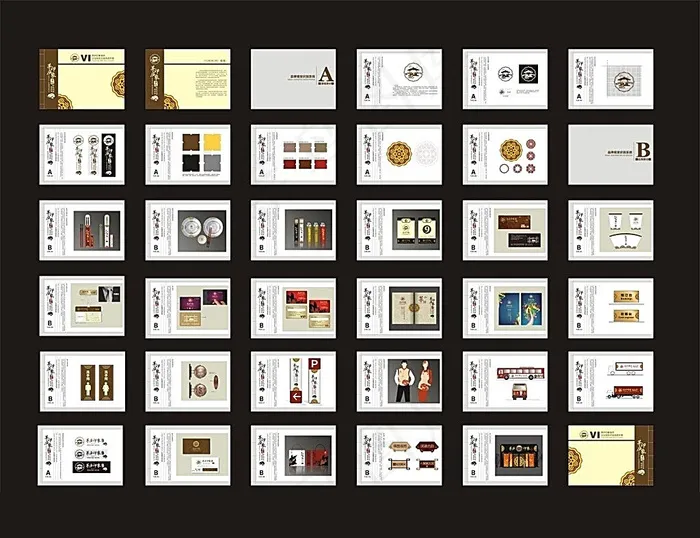The height and width of the screenshot is (538, 700).
Task: Open the red bus advertisement page
Action: coord(505,381)
